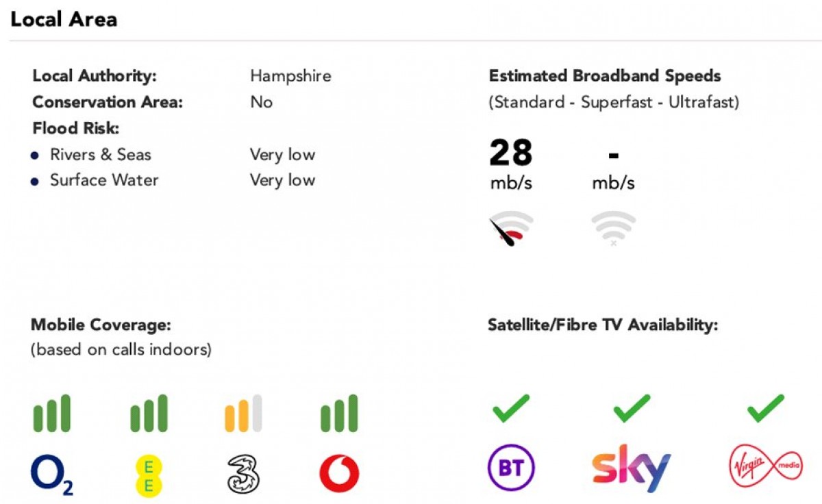Click the orange Three signal bars
The height and width of the screenshot is (504, 822).
pos(243,414)
